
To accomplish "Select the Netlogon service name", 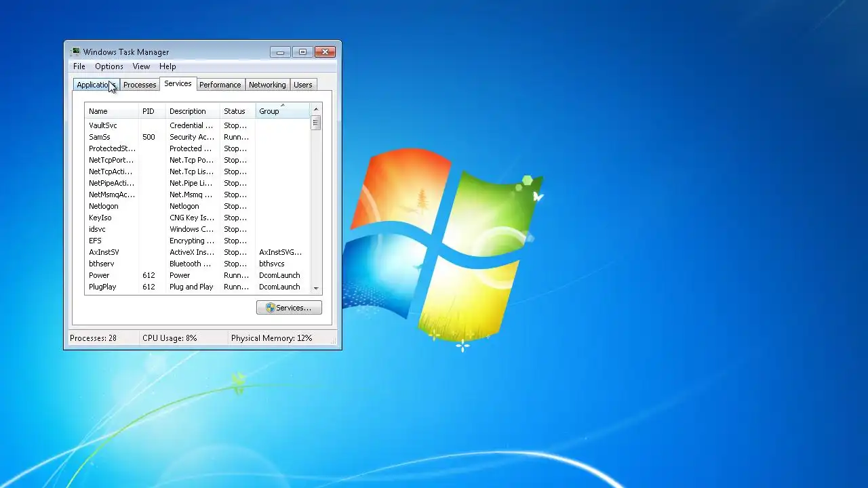I will click(x=104, y=206).
